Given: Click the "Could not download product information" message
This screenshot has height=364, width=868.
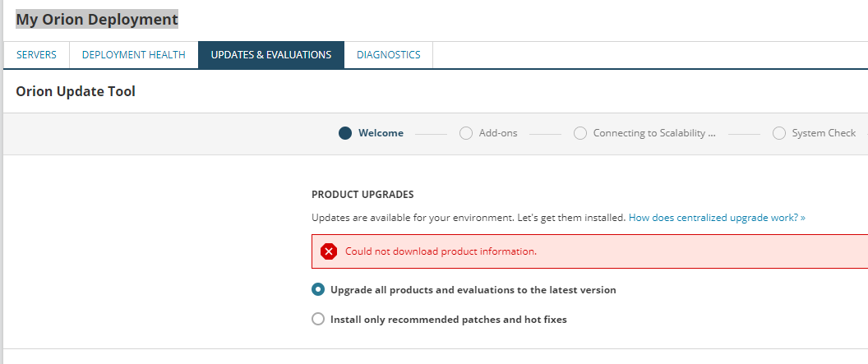Looking at the screenshot, I should (441, 251).
